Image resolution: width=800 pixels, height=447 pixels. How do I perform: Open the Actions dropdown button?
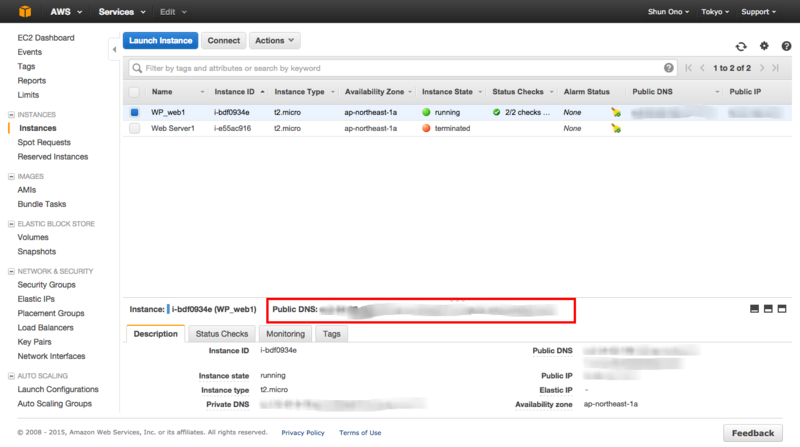(274, 40)
